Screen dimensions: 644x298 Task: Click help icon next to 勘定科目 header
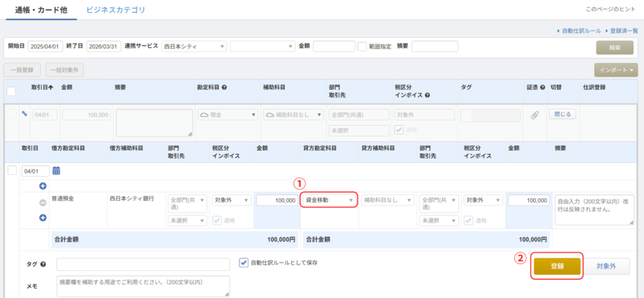tap(224, 88)
